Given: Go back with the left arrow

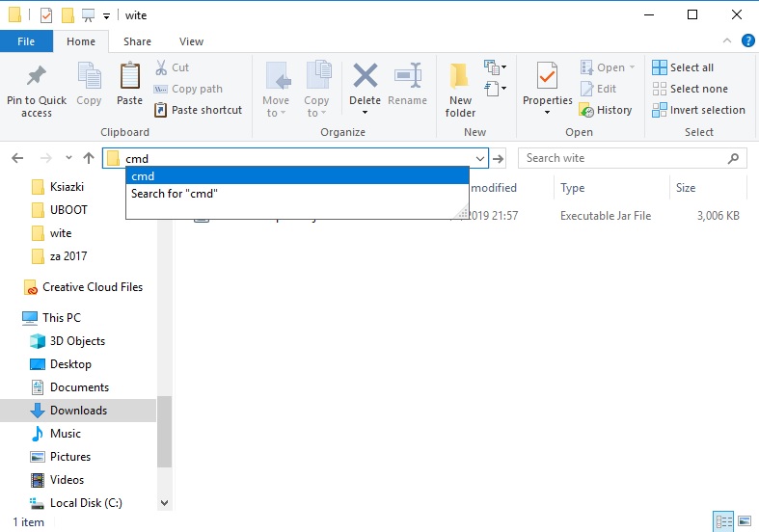Looking at the screenshot, I should click(x=17, y=158).
